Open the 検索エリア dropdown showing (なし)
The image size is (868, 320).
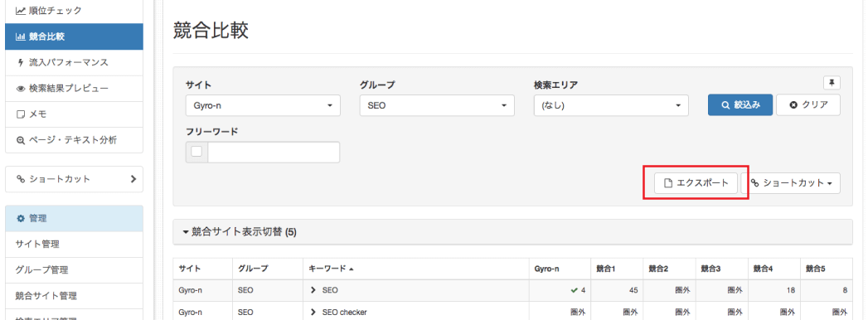[611, 105]
